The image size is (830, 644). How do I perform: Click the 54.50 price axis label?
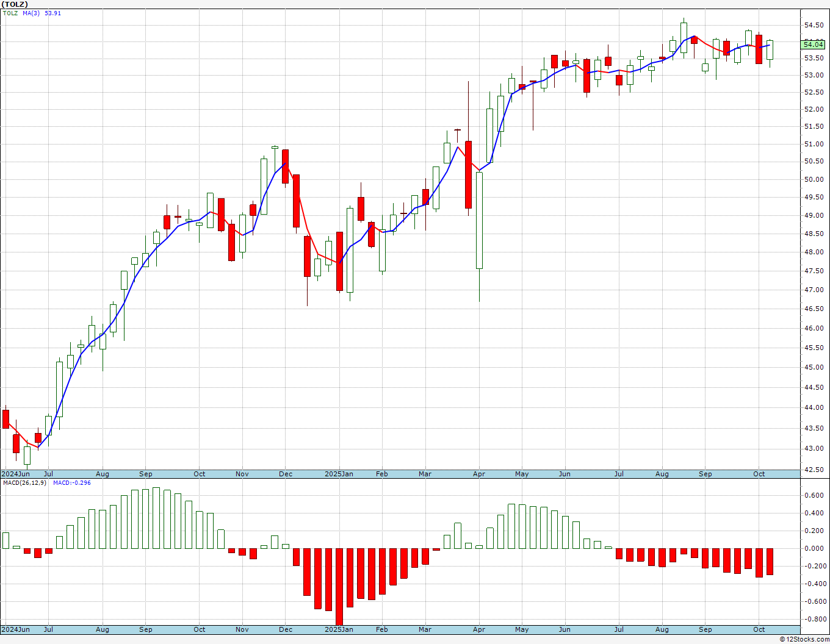coord(814,25)
